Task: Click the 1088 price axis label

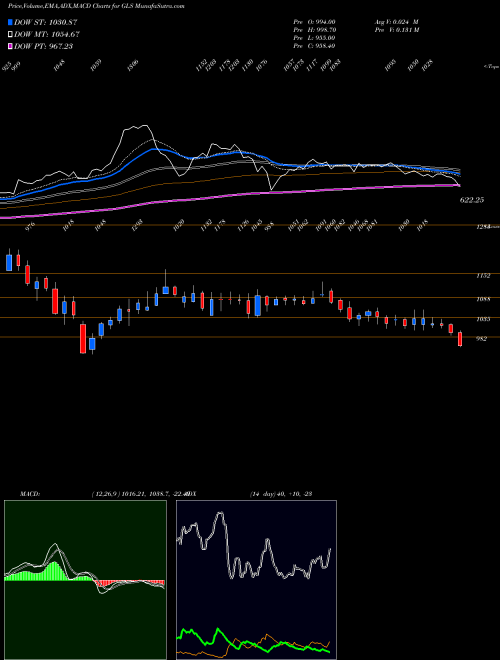Action: pos(483,299)
